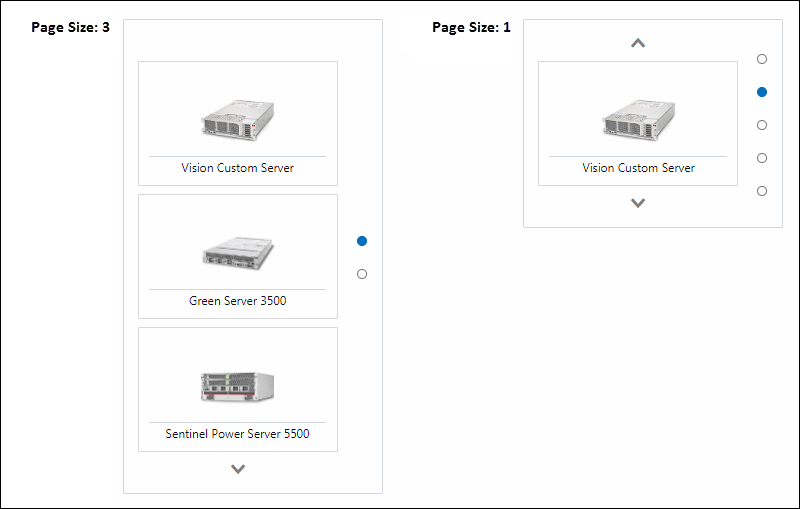Click the Vision Custom Server label in Page Size 3 panel
The height and width of the screenshot is (509, 800).
238,168
